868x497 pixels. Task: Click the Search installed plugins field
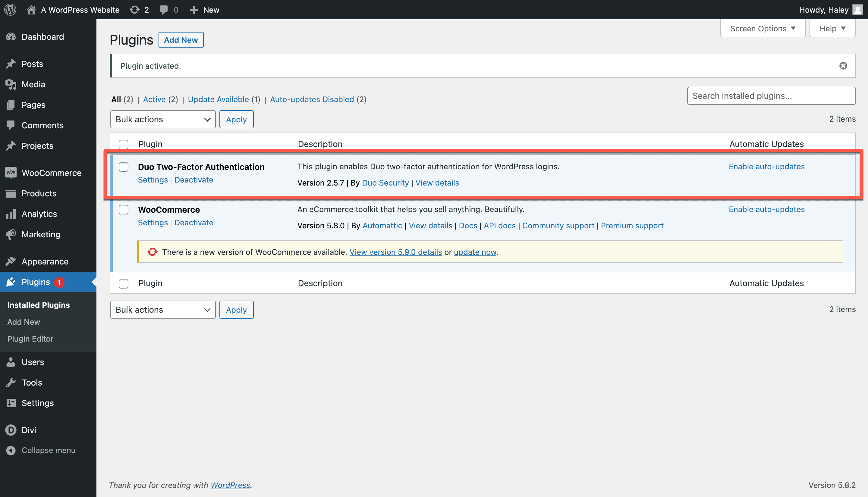771,96
